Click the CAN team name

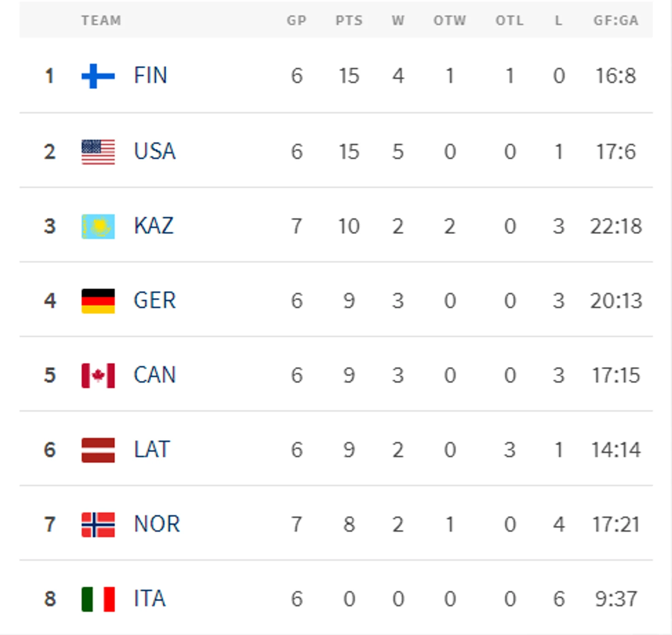pos(155,375)
